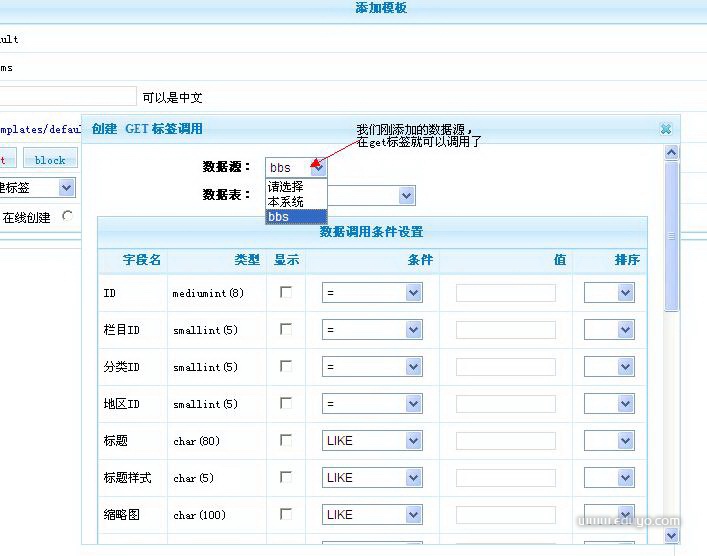Select the 在线创建 radio button
Viewport: 707px width, 556px height.
pyautogui.click(x=68, y=216)
